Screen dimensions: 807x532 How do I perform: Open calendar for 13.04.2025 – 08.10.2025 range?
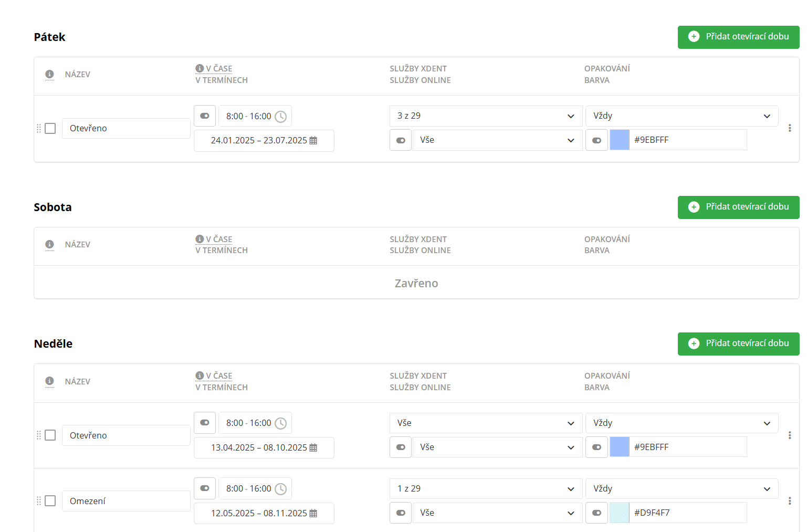pos(313,447)
